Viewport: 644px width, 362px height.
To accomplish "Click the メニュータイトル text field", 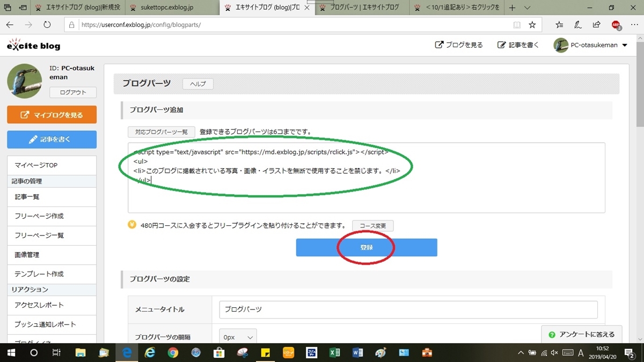I will point(408,309).
